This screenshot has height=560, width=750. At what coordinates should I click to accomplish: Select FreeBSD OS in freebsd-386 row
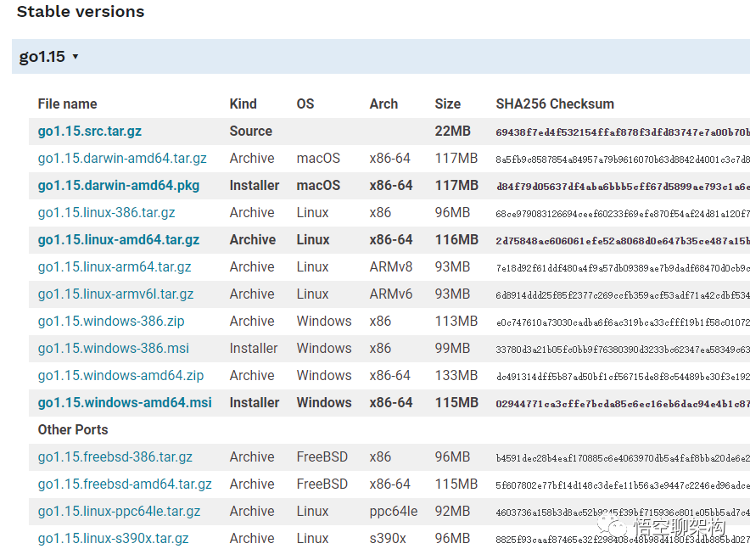[322, 457]
